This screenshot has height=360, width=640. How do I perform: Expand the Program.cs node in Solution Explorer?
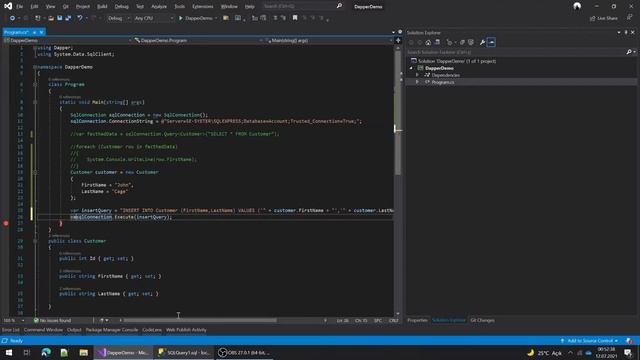[x=417, y=82]
